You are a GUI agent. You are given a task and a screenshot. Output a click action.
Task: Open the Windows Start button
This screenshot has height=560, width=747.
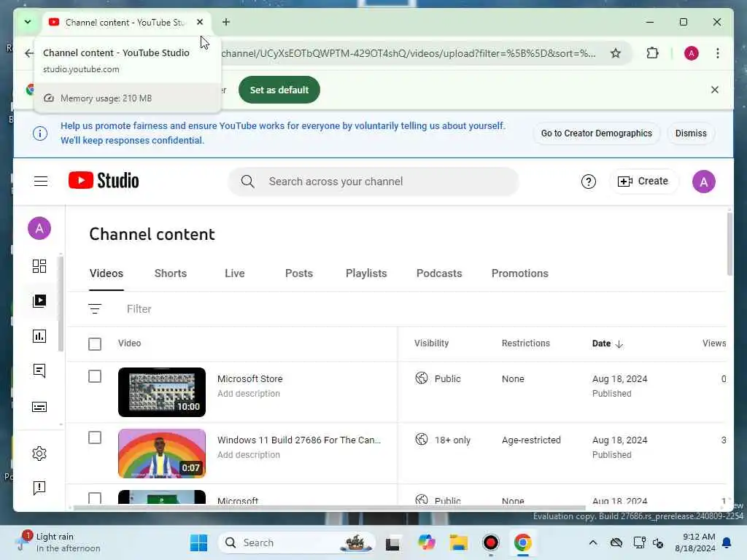pyautogui.click(x=198, y=542)
